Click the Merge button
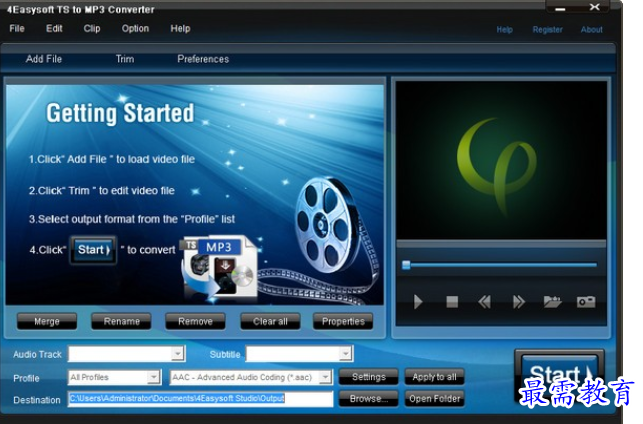Image resolution: width=643 pixels, height=424 pixels. click(x=47, y=321)
